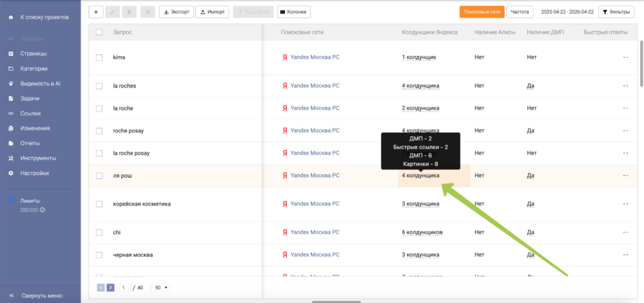Click the chain icon next to 'Ссылки'
Screen dimensions: 644x303
(11, 113)
